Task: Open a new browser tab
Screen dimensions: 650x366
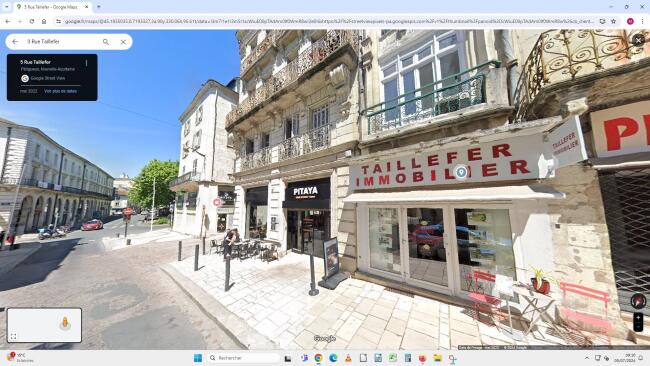Action: tap(99, 7)
